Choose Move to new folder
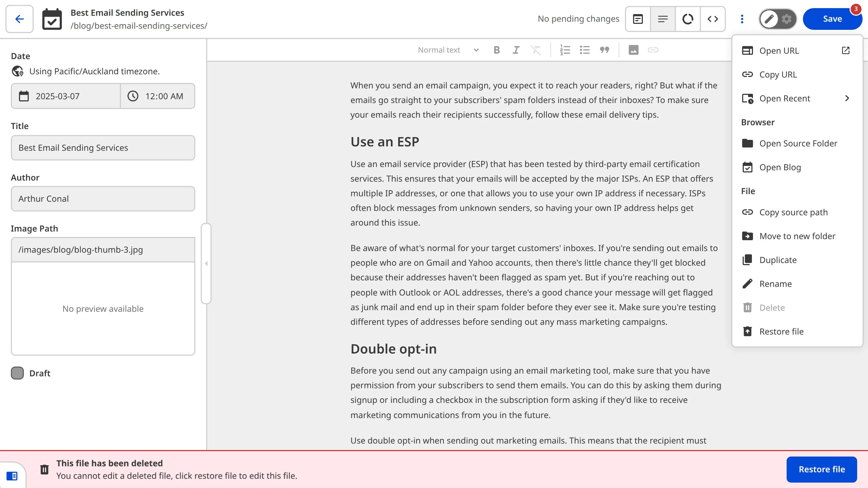This screenshot has height=488, width=868. pos(797,236)
